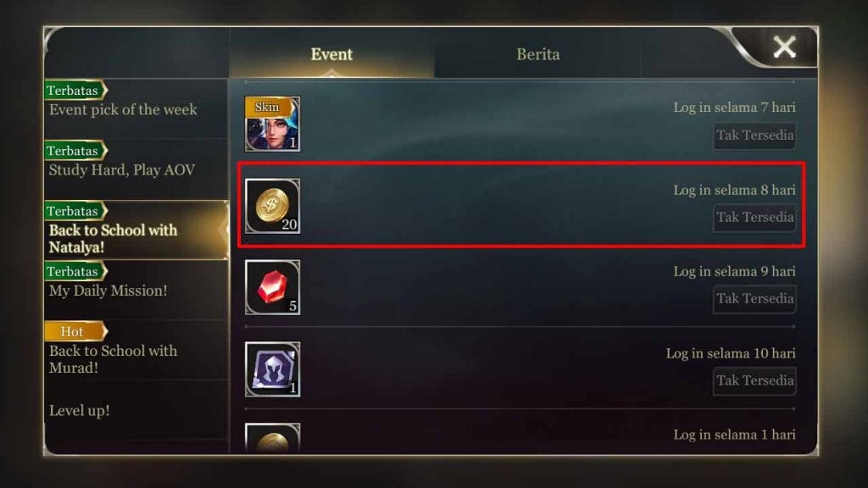
Task: Tap the partially visible gold coin reward at bottom
Action: point(272,438)
